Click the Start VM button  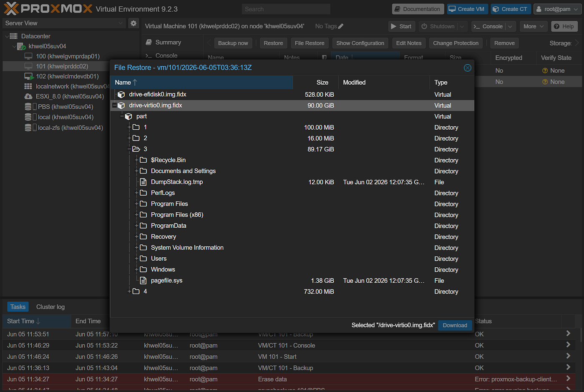click(x=401, y=26)
